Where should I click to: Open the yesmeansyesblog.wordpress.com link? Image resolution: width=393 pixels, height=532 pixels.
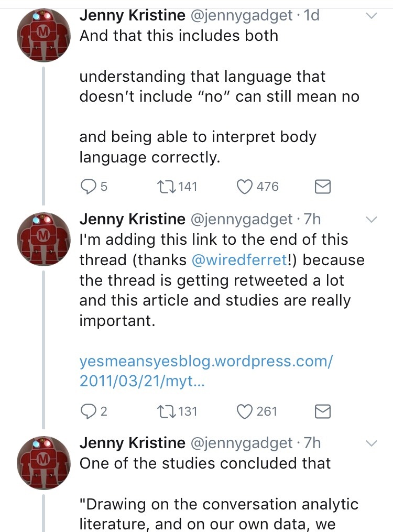206,371
